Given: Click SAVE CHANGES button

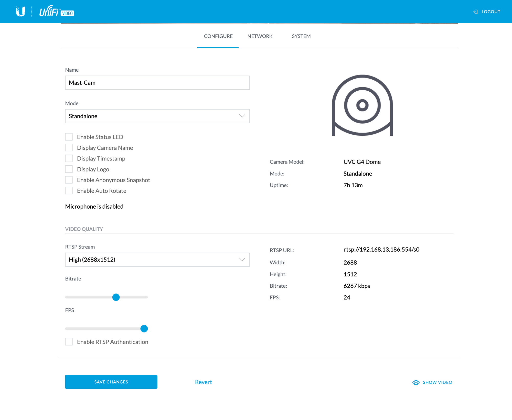Looking at the screenshot, I should pyautogui.click(x=111, y=382).
